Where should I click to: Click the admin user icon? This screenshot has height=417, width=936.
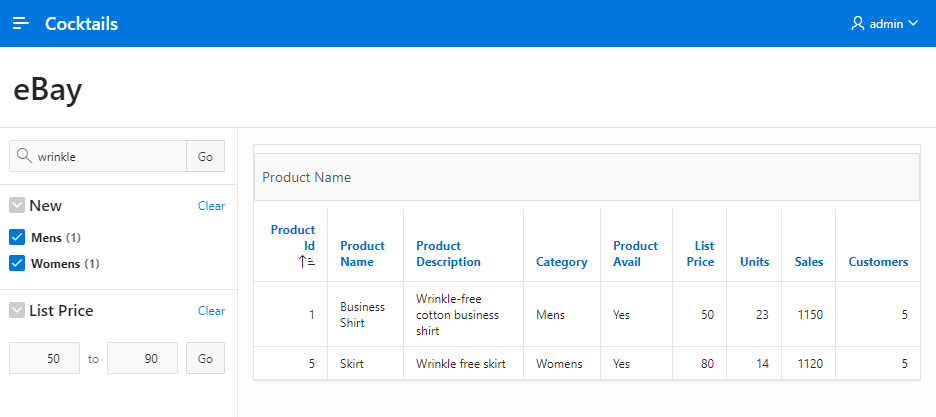click(858, 23)
